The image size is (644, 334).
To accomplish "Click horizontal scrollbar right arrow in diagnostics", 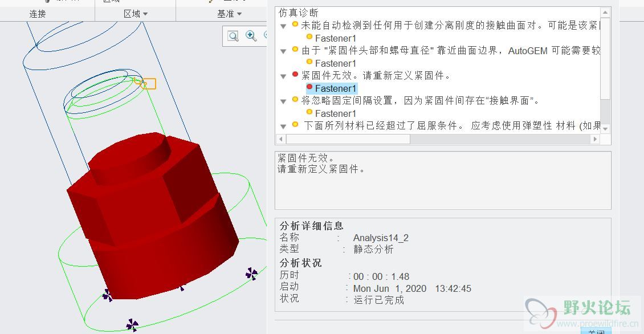I will [x=595, y=139].
